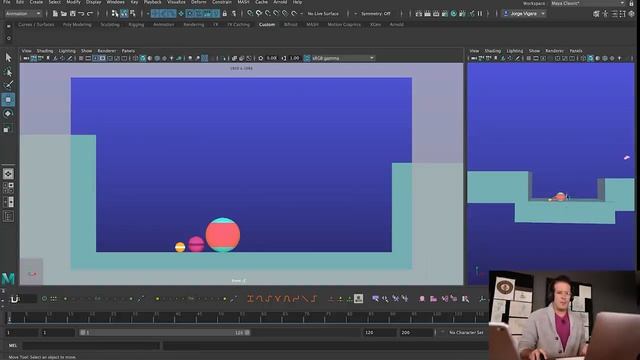Click the Redo arrow icon
Image resolution: width=640 pixels, height=360 pixels.
(x=90, y=13)
